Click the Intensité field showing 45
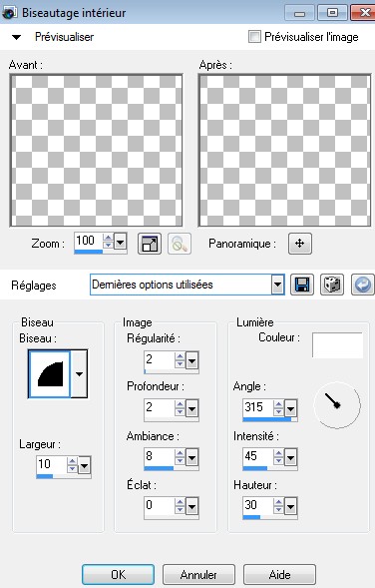 258,457
